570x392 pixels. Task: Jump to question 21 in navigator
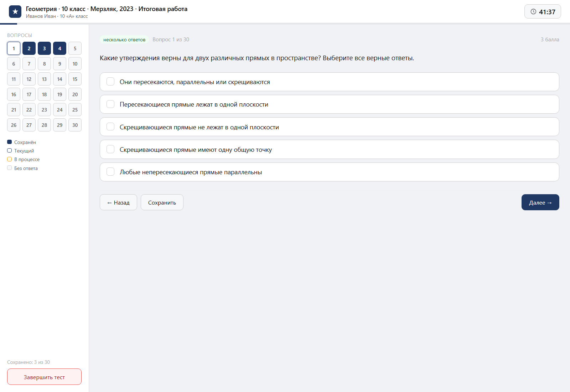[x=14, y=110]
